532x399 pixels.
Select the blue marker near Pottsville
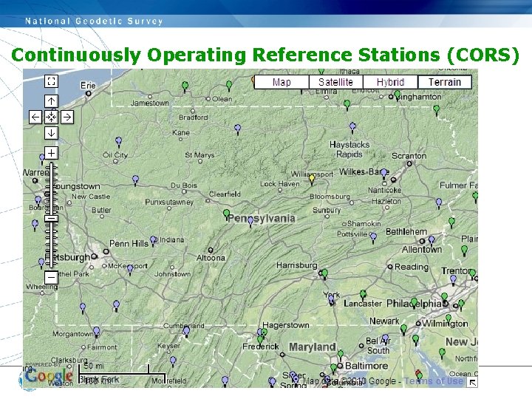(373, 237)
